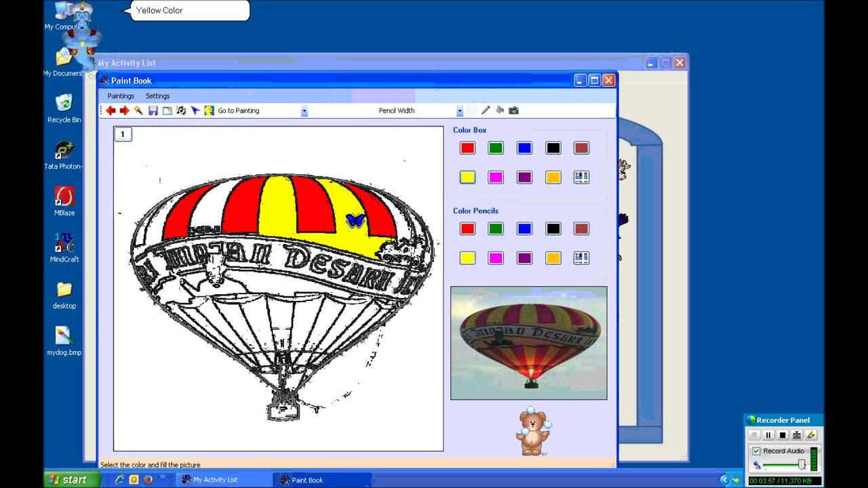The width and height of the screenshot is (868, 488).
Task: Pick brown in the Color Box
Action: pos(581,148)
